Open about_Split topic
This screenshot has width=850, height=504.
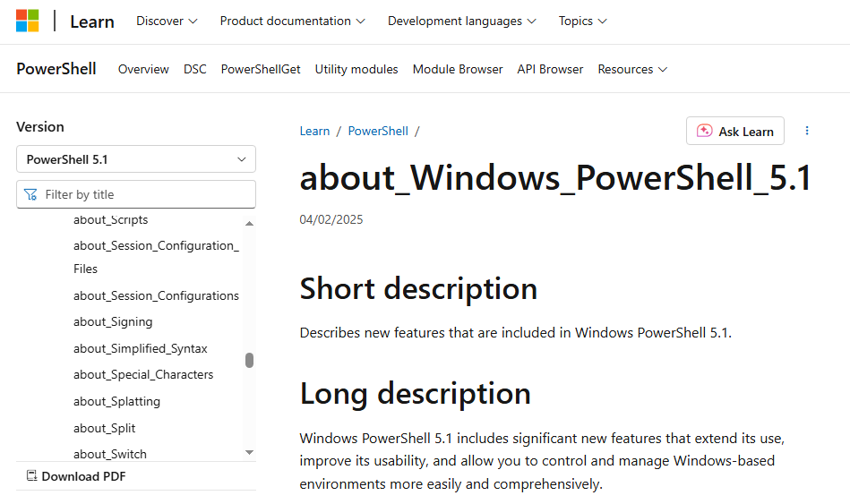(x=105, y=428)
